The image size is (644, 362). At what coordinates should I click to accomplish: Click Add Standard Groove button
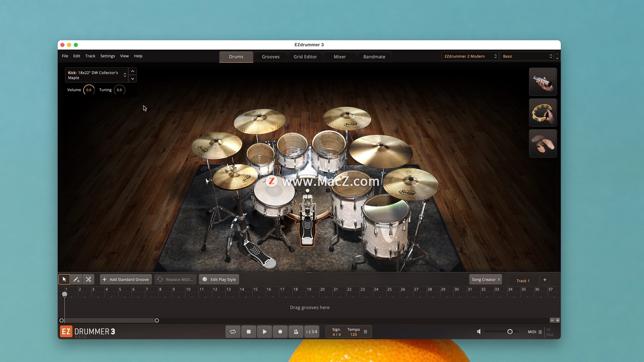[126, 280]
